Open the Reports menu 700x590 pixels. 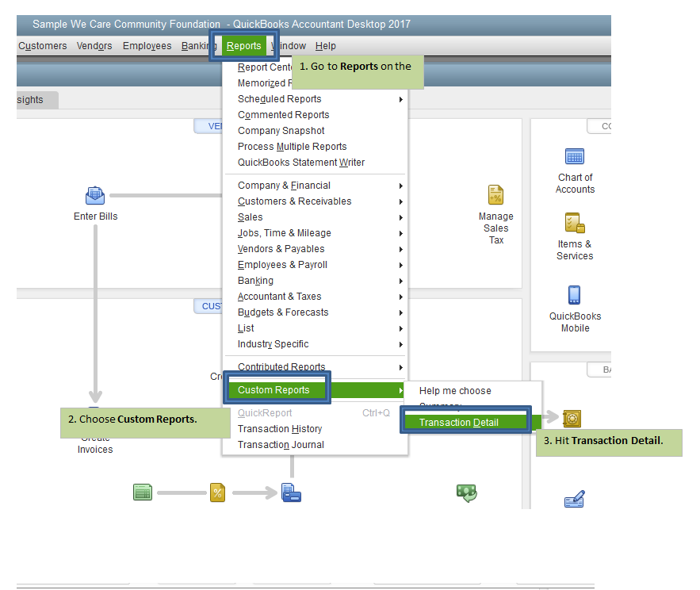point(243,46)
